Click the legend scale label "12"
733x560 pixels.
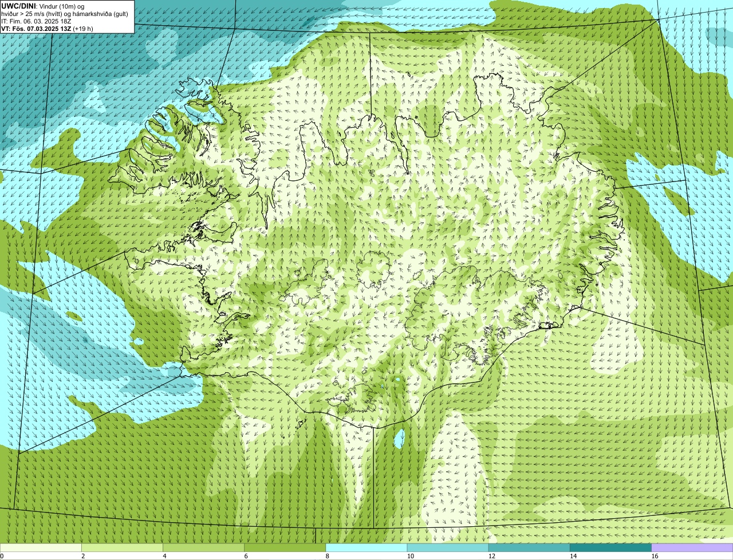click(x=492, y=556)
